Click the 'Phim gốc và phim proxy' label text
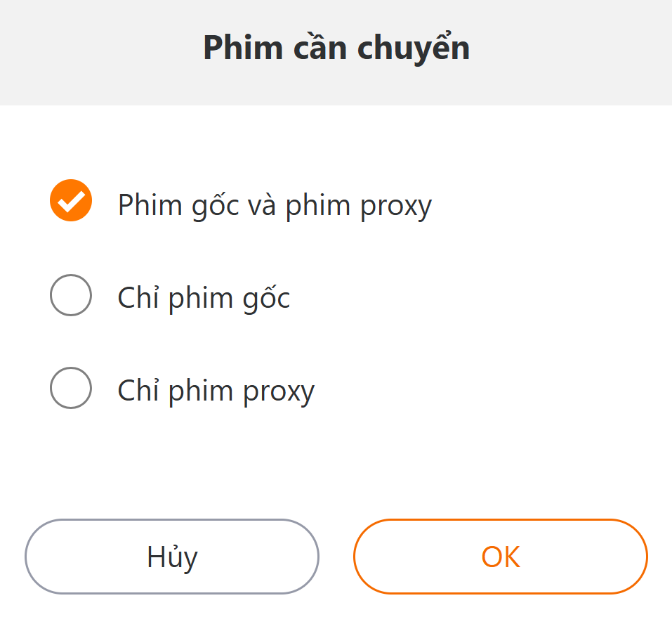 pos(275,205)
